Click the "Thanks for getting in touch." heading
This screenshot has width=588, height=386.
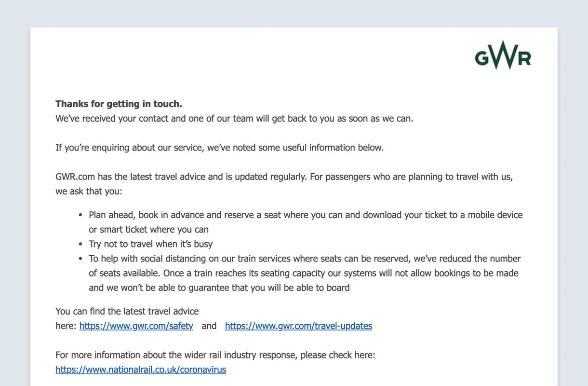pyautogui.click(x=119, y=104)
